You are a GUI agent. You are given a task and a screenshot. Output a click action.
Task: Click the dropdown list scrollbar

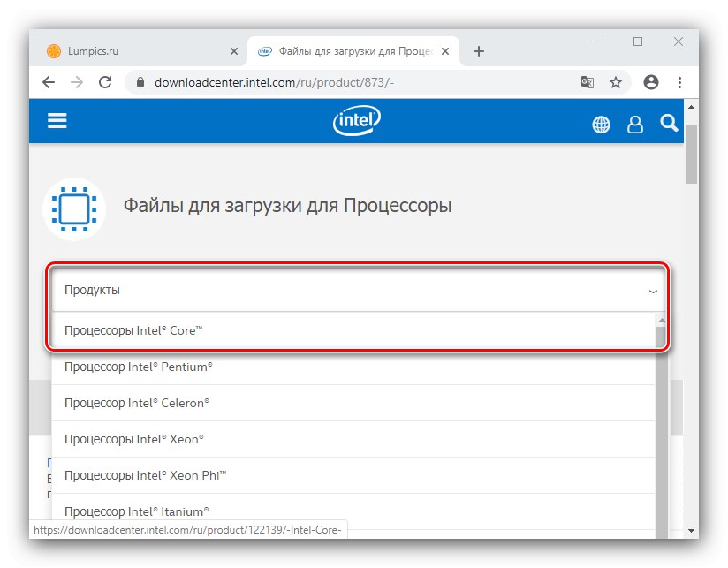pos(660,424)
